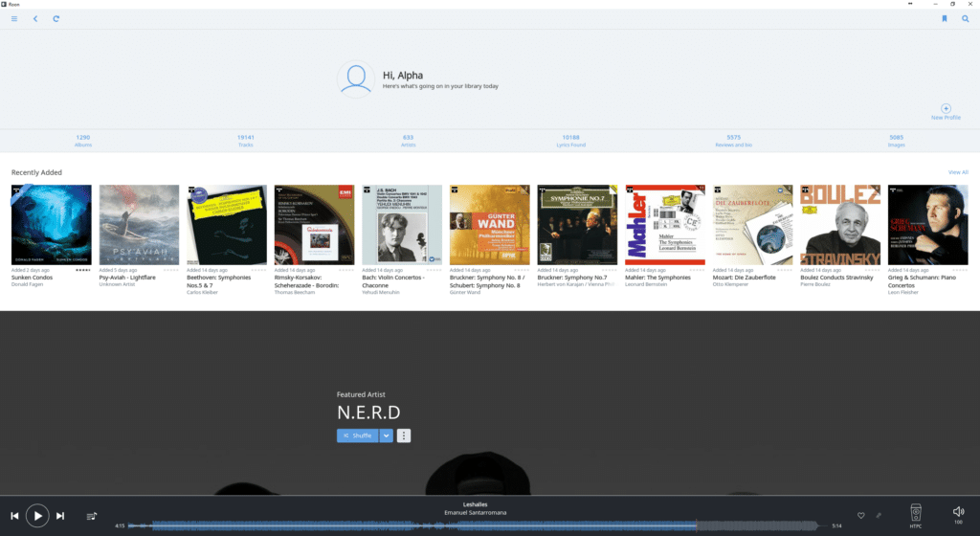Open the 1290 Albums stat

point(83,141)
